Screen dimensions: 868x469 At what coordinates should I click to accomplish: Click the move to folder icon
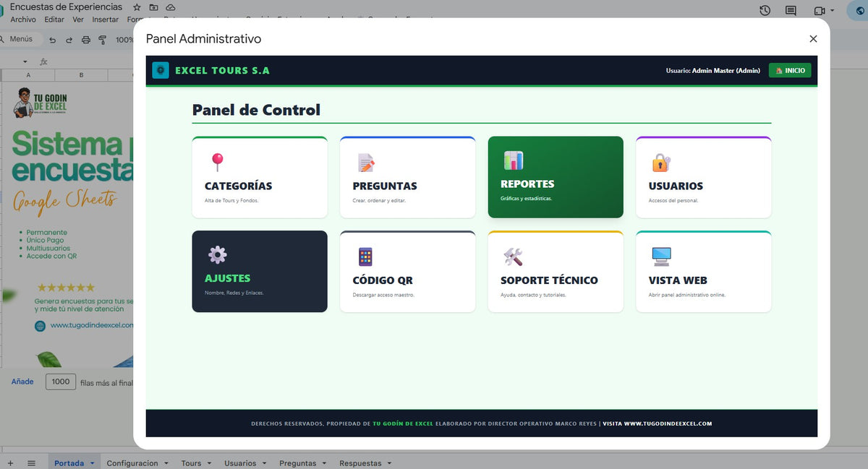154,7
